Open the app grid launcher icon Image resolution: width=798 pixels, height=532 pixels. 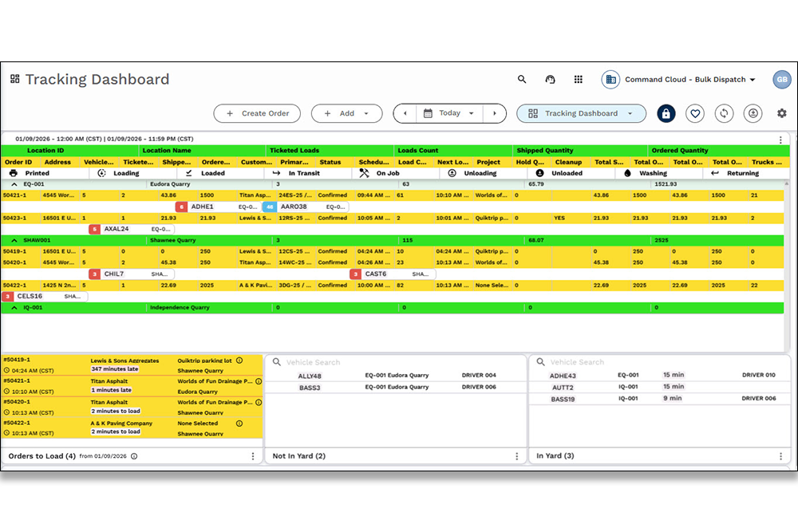pyautogui.click(x=578, y=79)
